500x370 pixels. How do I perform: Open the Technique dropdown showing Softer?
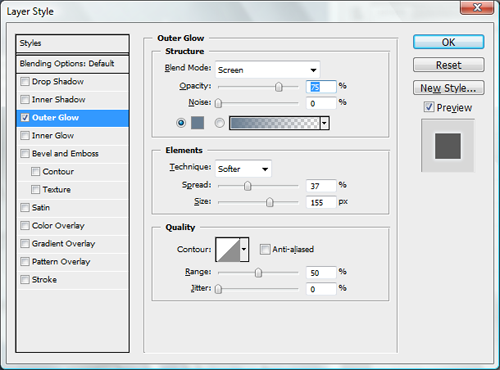click(243, 169)
